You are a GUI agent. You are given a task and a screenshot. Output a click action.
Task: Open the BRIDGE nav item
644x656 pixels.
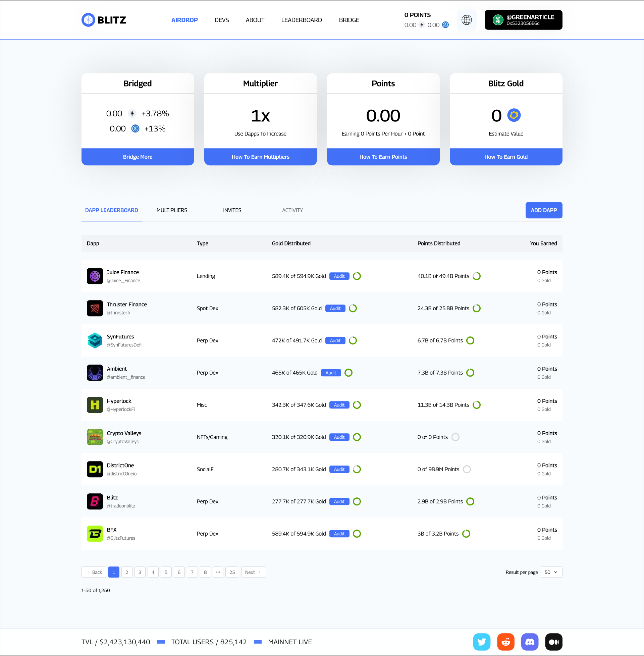coord(349,20)
